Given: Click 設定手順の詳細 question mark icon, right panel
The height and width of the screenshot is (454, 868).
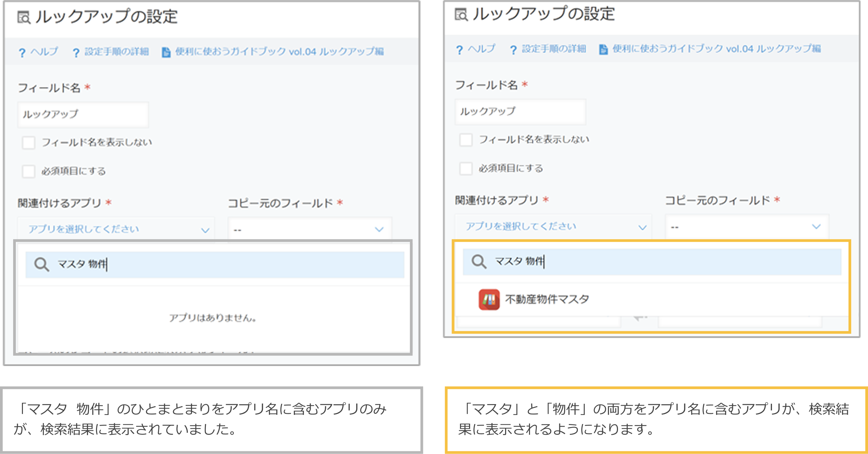Looking at the screenshot, I should pyautogui.click(x=513, y=50).
